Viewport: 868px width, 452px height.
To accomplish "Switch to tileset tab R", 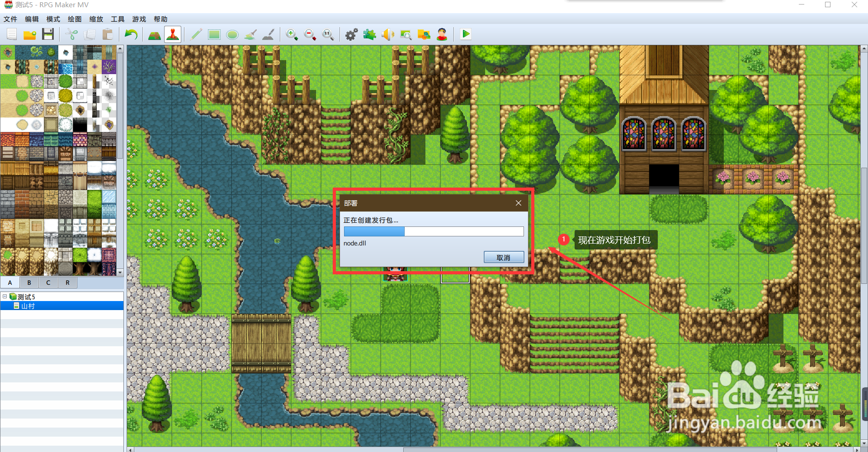I will pyautogui.click(x=67, y=282).
